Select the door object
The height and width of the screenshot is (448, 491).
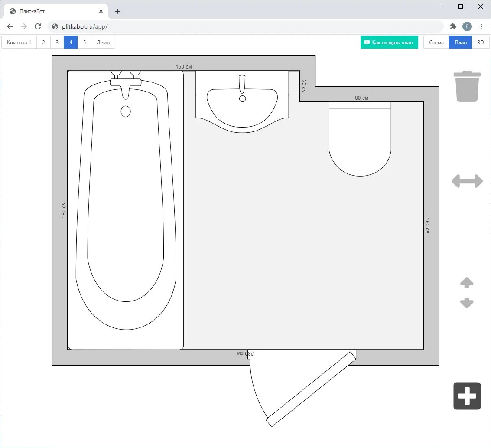pos(302,389)
